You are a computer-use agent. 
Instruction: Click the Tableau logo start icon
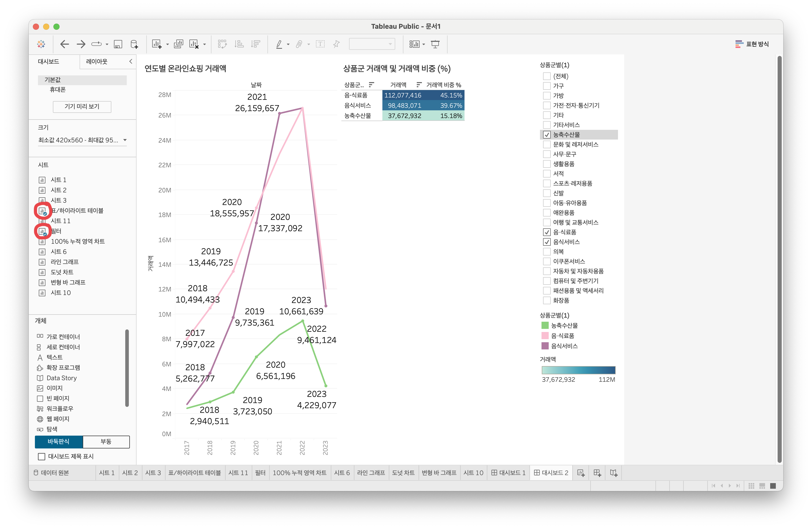[x=41, y=44]
